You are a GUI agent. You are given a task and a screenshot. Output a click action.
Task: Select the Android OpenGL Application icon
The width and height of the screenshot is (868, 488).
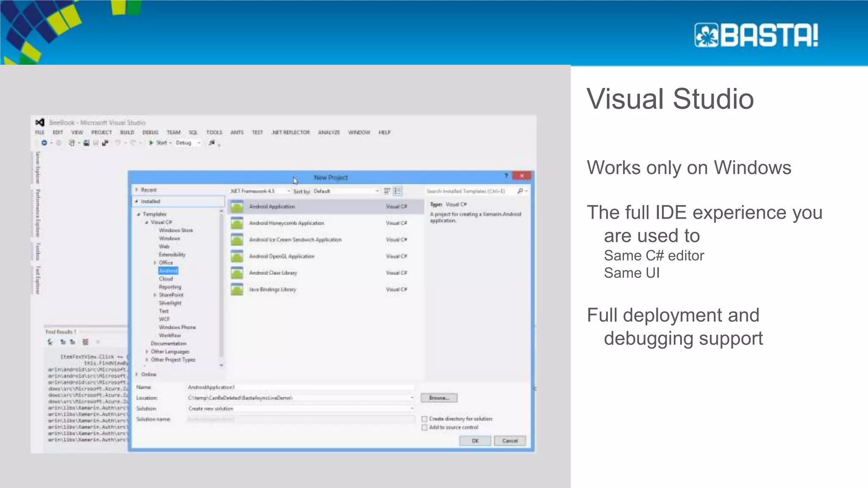click(x=237, y=256)
